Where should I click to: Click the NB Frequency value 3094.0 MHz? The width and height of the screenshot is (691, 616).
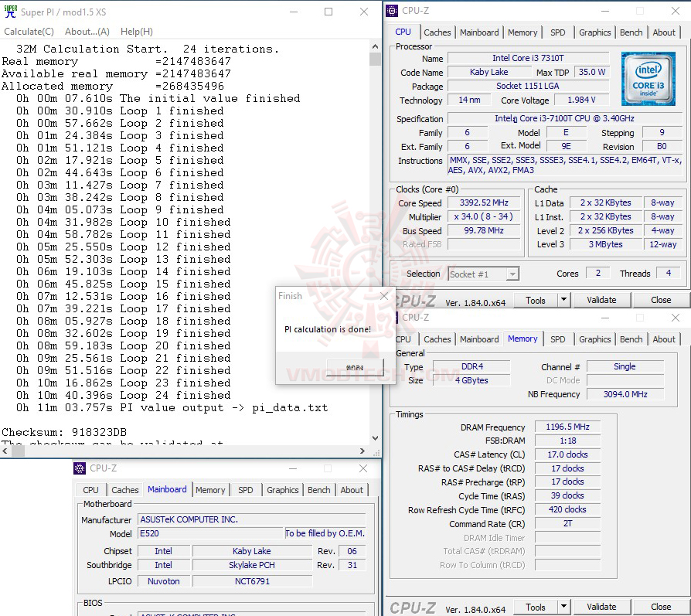tap(625, 394)
